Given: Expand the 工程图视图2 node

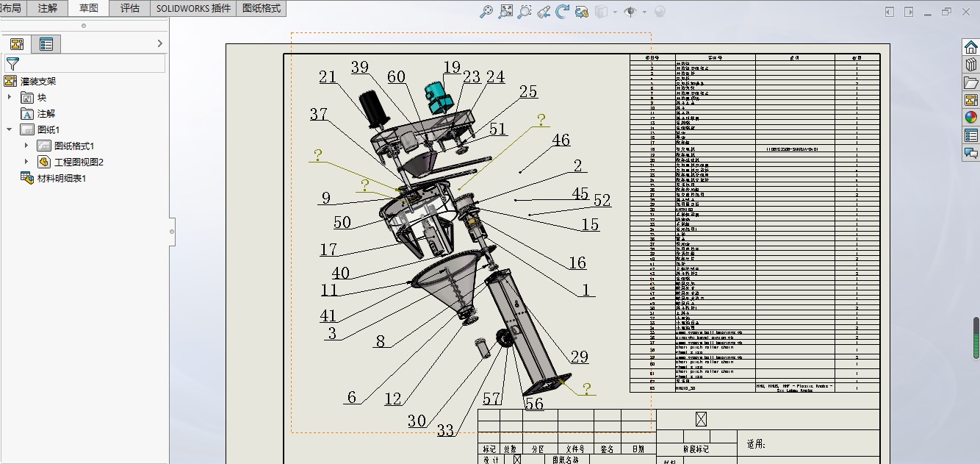Looking at the screenshot, I should (26, 163).
